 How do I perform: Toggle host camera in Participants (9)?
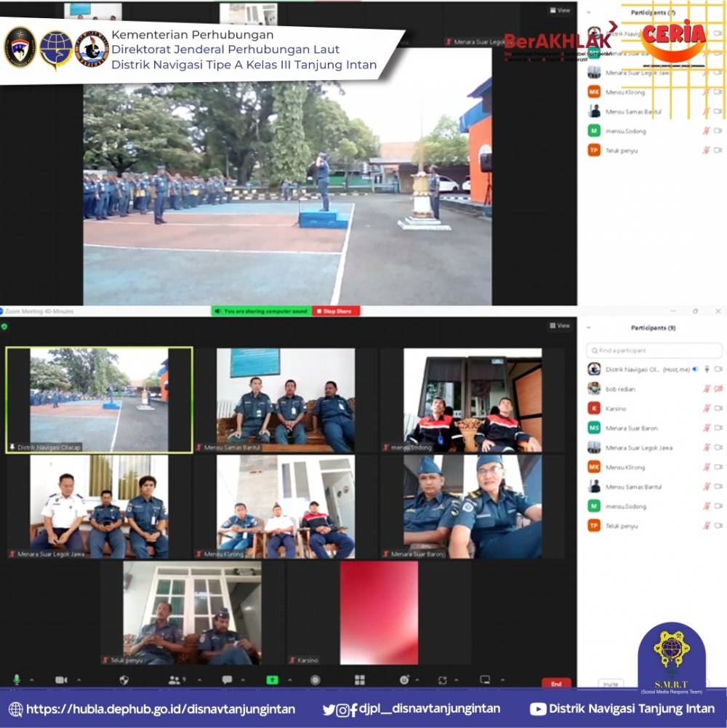click(718, 369)
